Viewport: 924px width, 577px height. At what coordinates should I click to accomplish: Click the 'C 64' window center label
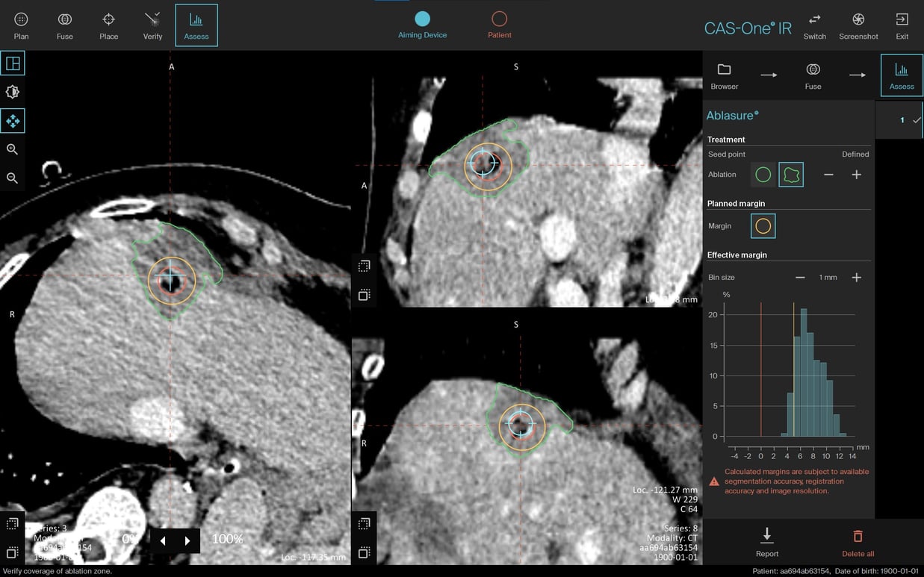tap(689, 510)
